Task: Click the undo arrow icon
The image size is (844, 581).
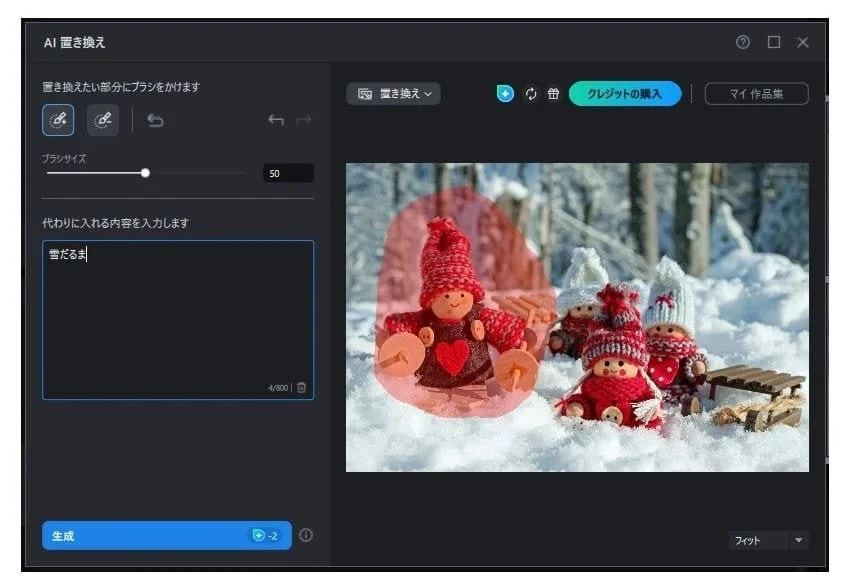Action: tap(277, 119)
